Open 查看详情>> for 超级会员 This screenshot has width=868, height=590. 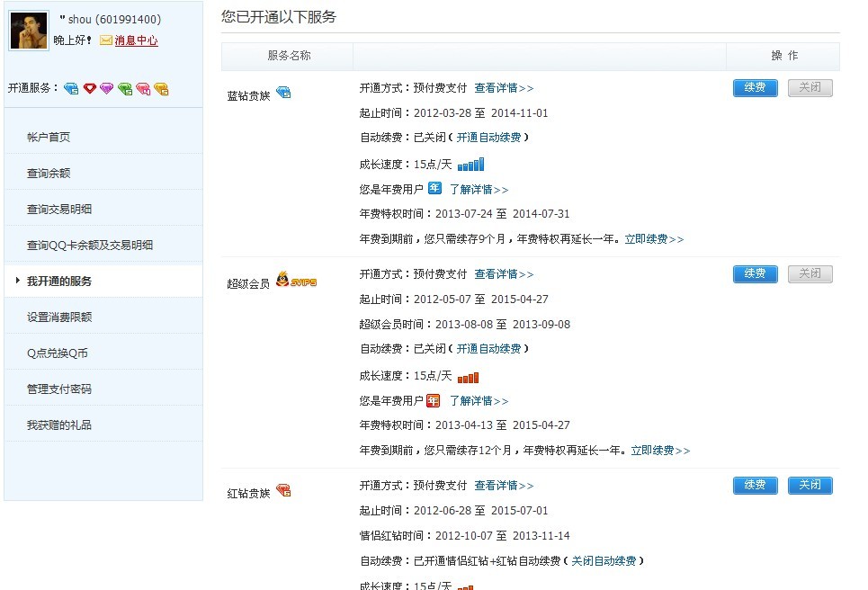[x=504, y=274]
